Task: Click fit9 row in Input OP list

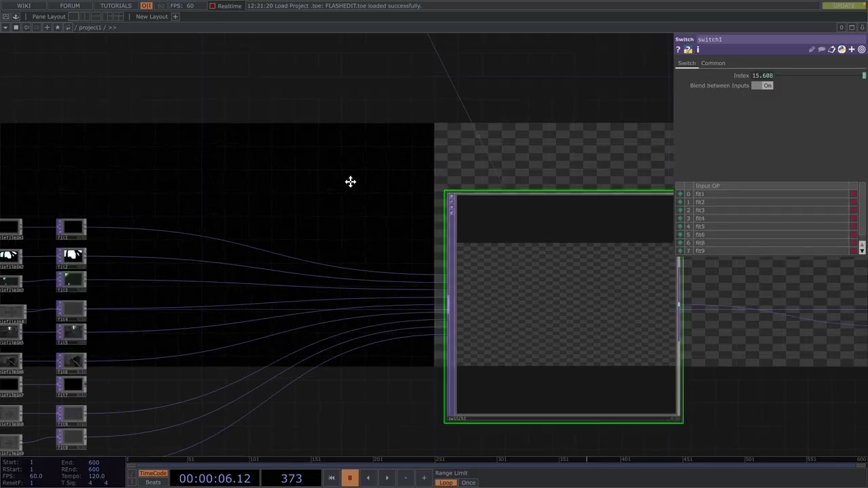Action: pos(766,251)
